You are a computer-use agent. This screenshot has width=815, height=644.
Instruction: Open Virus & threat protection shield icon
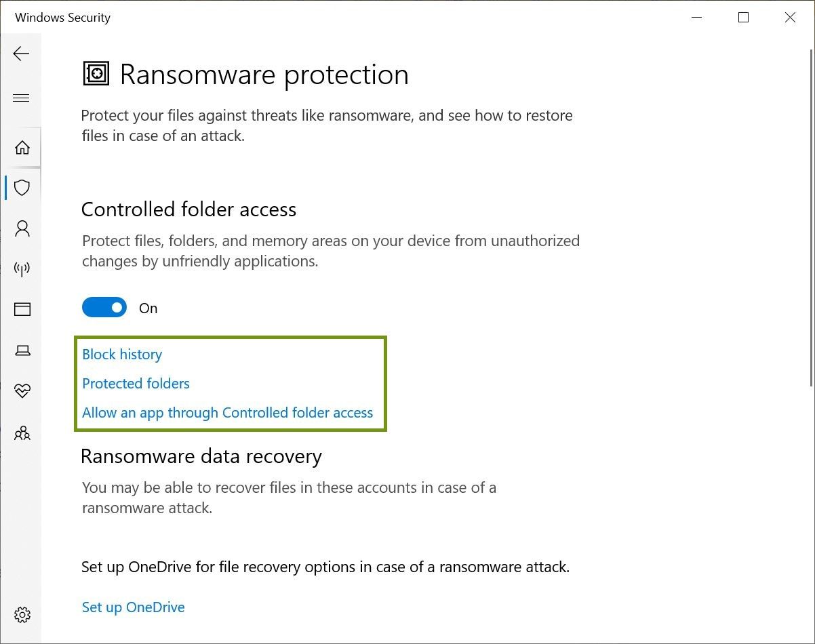coord(22,188)
